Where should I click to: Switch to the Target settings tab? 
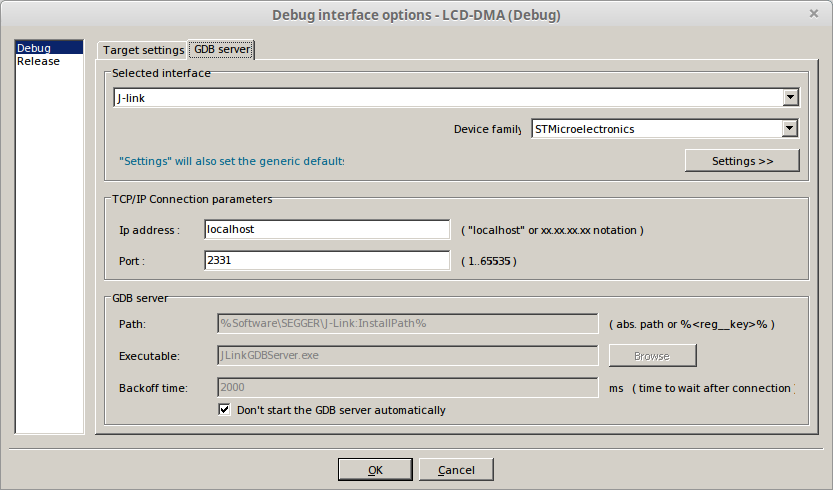[143, 50]
